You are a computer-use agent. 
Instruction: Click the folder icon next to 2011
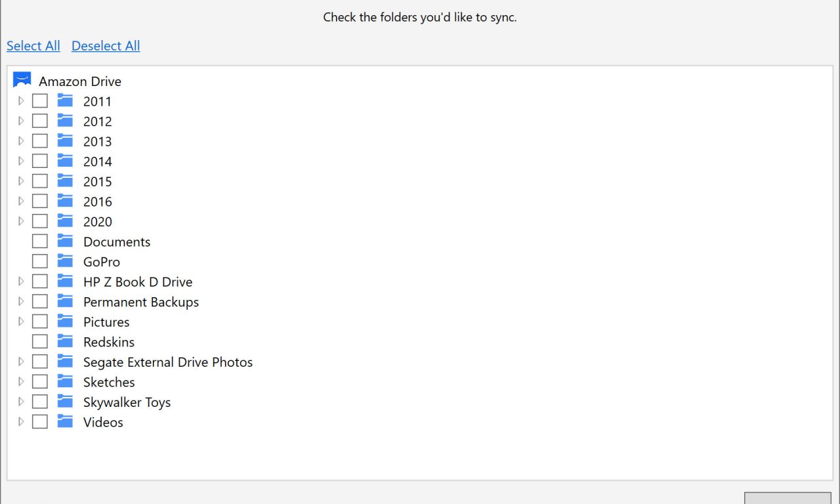(x=65, y=101)
